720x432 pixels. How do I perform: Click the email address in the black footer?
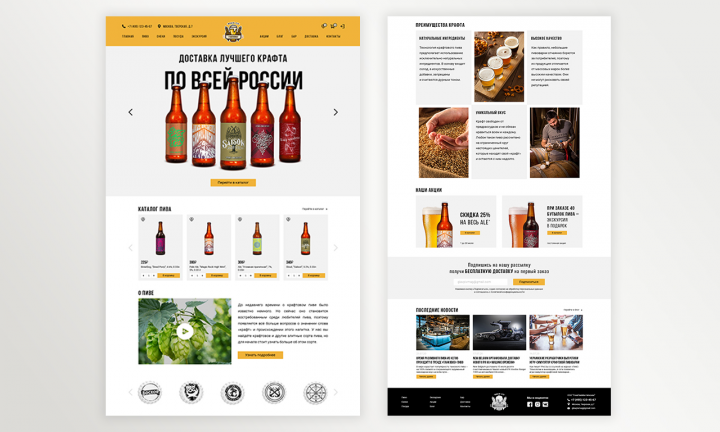coord(583,408)
